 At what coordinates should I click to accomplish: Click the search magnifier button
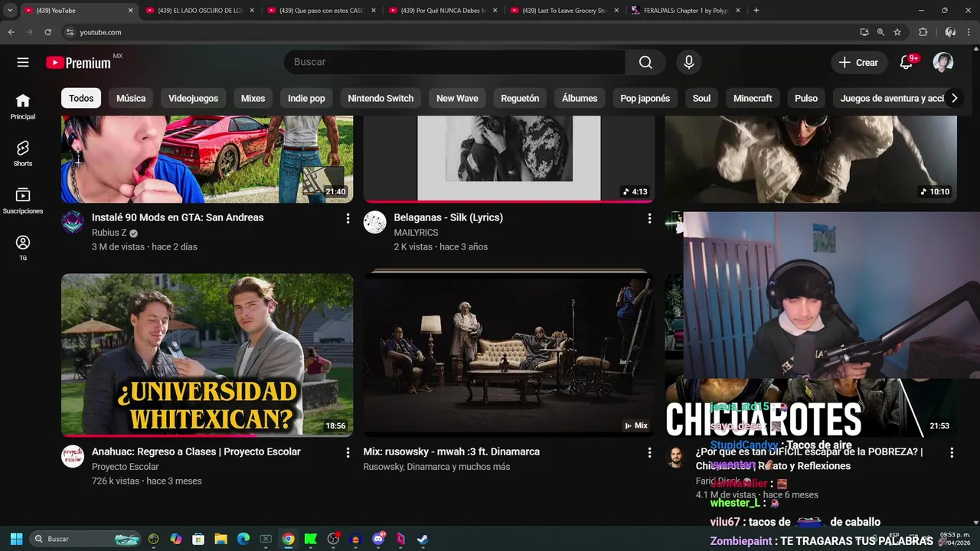pos(645,63)
